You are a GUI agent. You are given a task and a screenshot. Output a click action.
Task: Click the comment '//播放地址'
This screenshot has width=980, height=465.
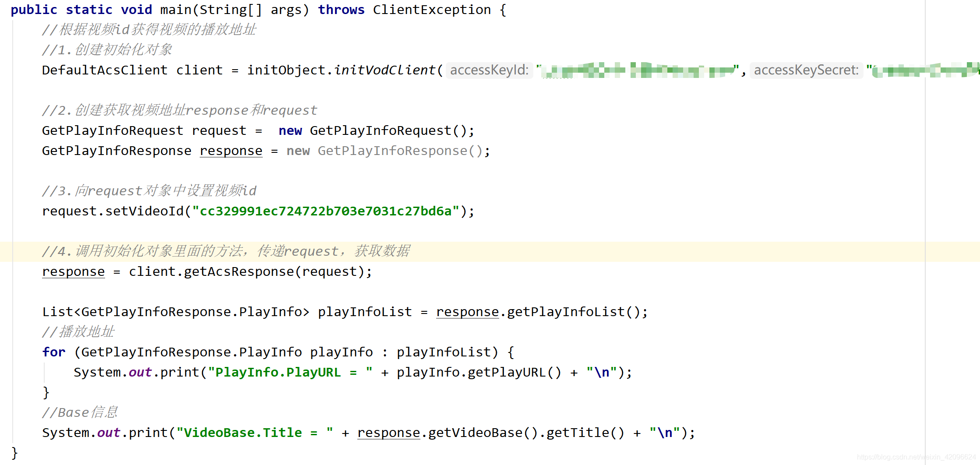pyautogui.click(x=78, y=332)
